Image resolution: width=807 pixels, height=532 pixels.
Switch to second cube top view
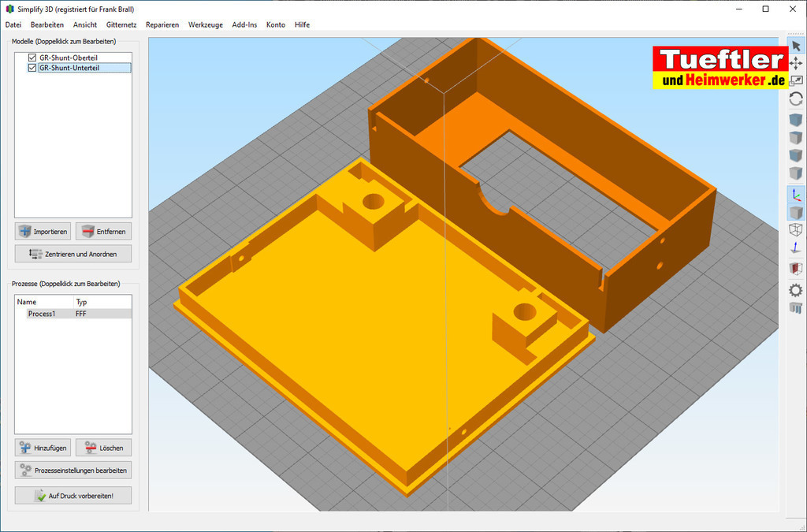pyautogui.click(x=796, y=137)
